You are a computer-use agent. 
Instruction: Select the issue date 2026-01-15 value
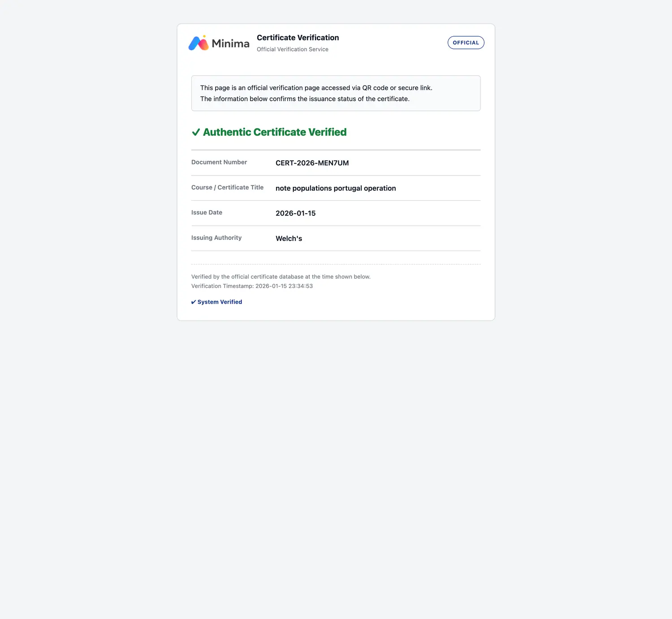point(295,213)
